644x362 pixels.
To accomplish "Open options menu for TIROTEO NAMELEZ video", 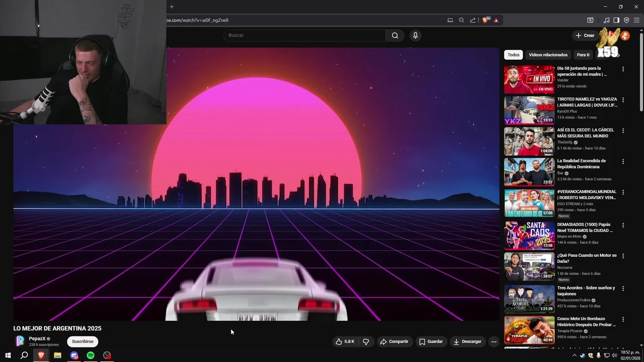I will pyautogui.click(x=623, y=100).
